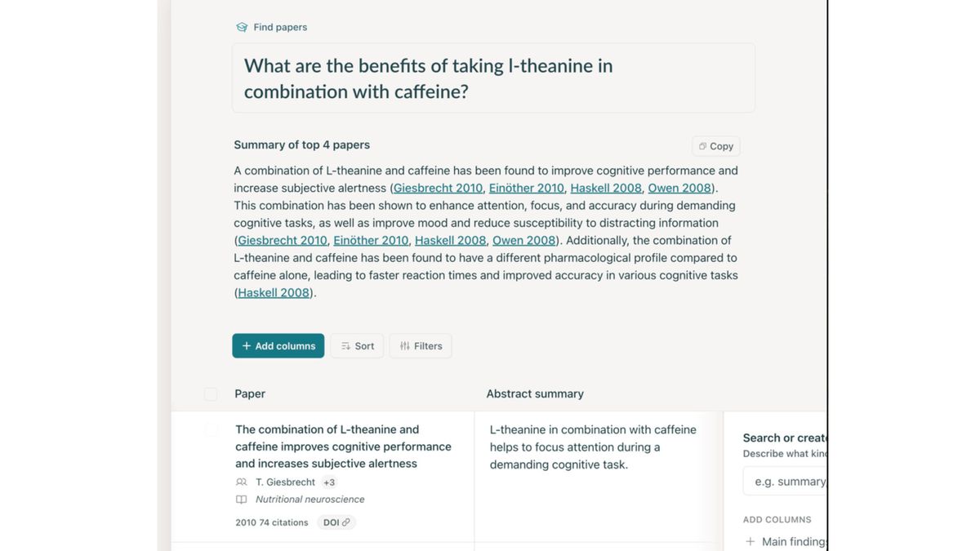Expand the +3 additional authors badge
The height and width of the screenshot is (551, 980).
tap(329, 482)
